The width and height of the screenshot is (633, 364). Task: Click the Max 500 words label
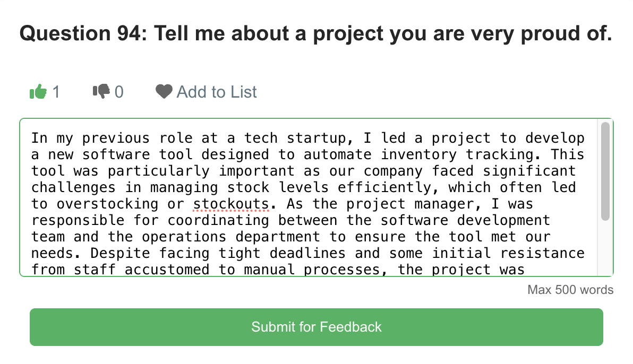[570, 290]
